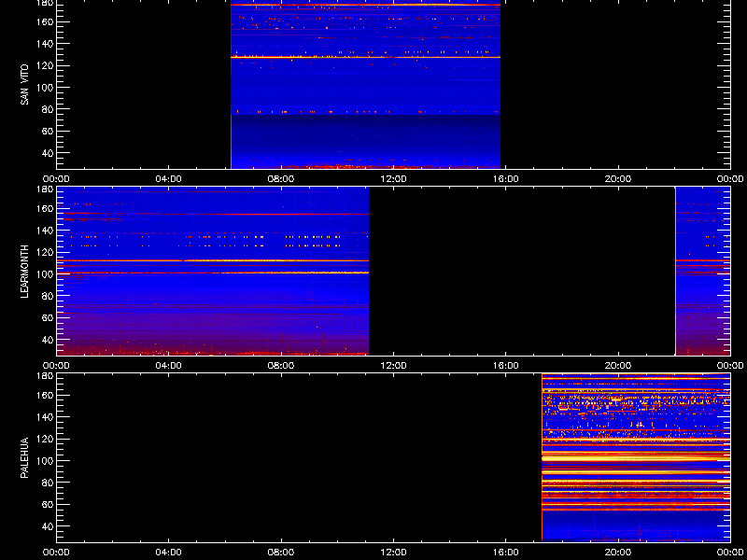This screenshot has height=560, width=747.
Task: Select the 80 frequency label in Palehua panel
Action: click(x=49, y=483)
